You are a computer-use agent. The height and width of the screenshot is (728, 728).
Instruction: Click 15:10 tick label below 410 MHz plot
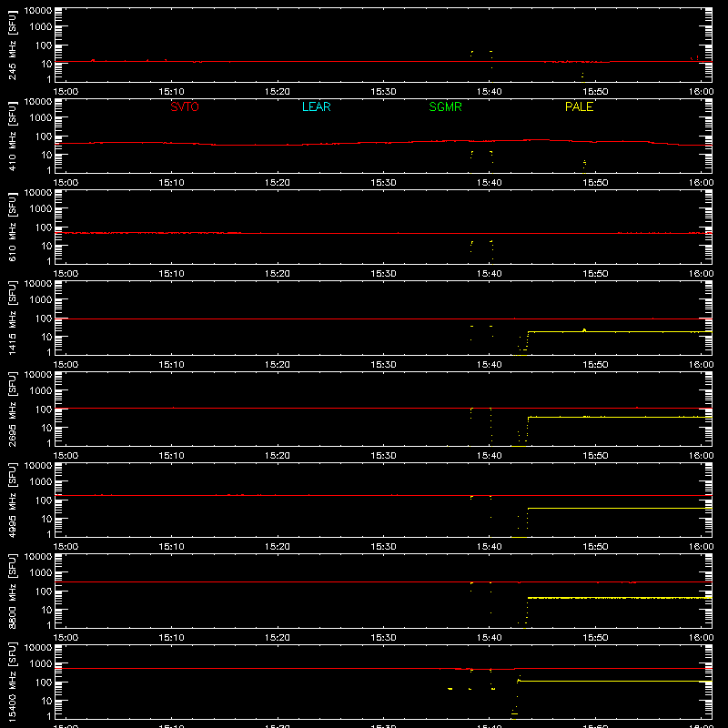172,183
